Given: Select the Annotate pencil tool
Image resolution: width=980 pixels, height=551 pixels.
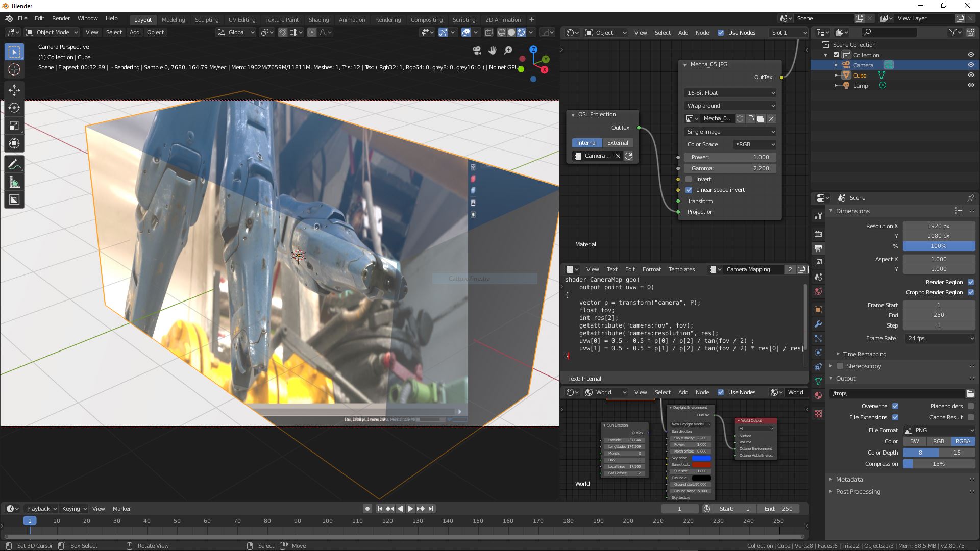Looking at the screenshot, I should pyautogui.click(x=14, y=164).
